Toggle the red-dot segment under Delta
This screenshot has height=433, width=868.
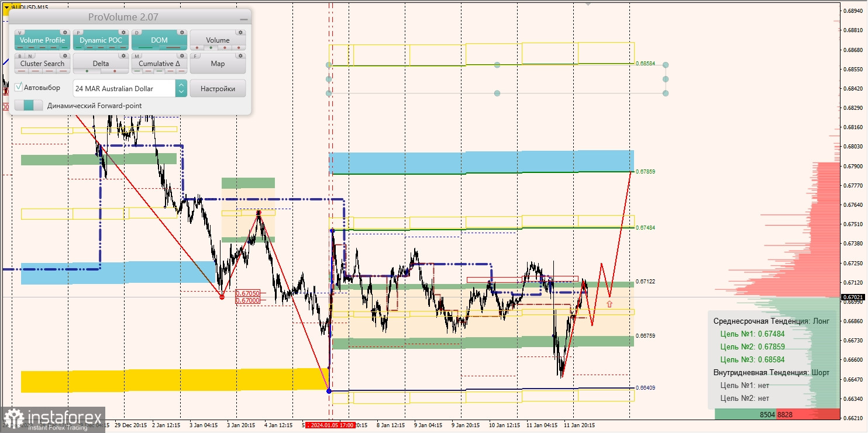pyautogui.click(x=115, y=71)
